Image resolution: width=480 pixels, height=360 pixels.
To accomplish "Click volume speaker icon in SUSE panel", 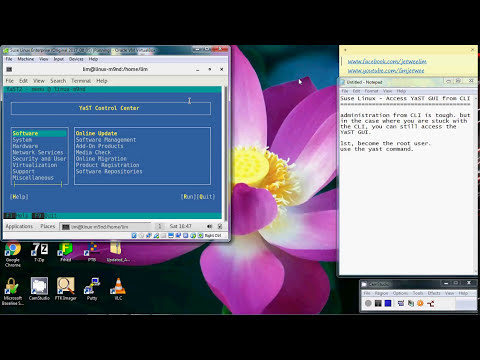I will 209,226.
